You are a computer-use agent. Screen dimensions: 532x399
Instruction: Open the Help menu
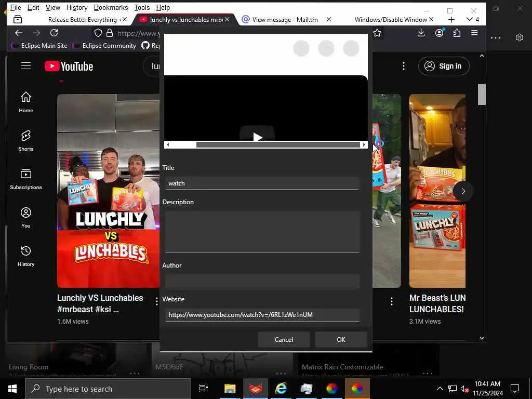click(x=163, y=7)
